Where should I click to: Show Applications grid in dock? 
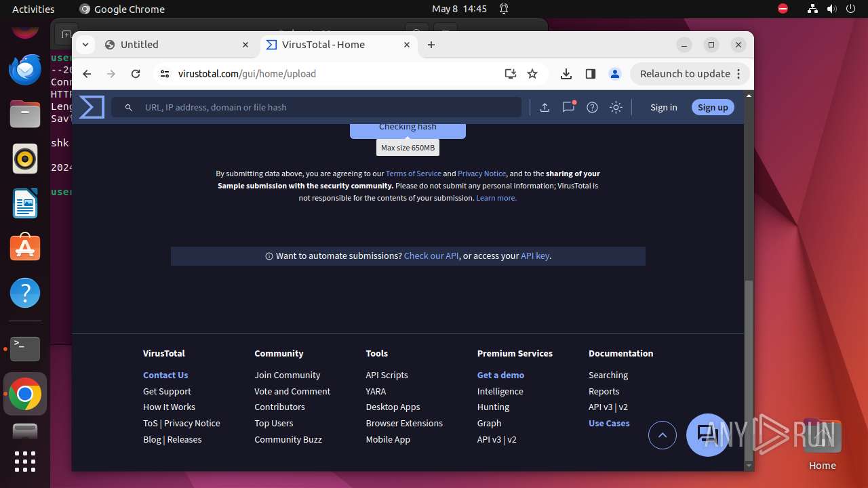coord(25,462)
